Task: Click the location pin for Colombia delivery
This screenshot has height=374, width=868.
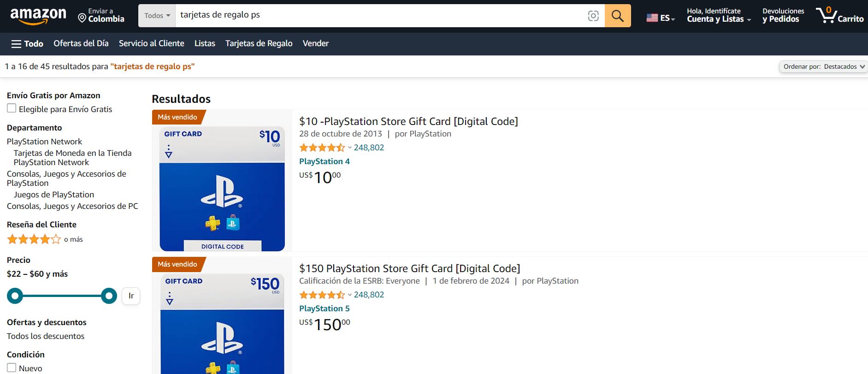Action: pyautogui.click(x=83, y=18)
